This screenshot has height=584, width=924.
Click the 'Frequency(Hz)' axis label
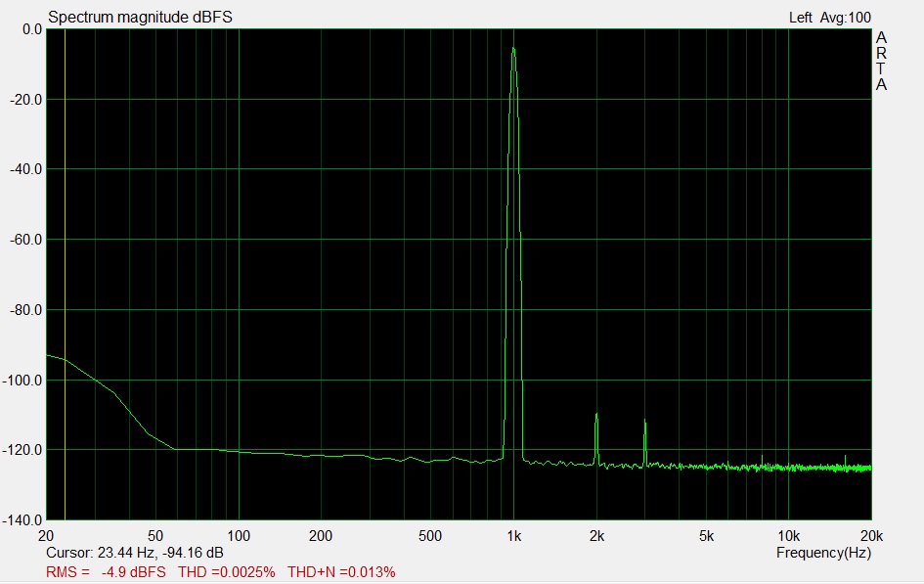pos(823,553)
